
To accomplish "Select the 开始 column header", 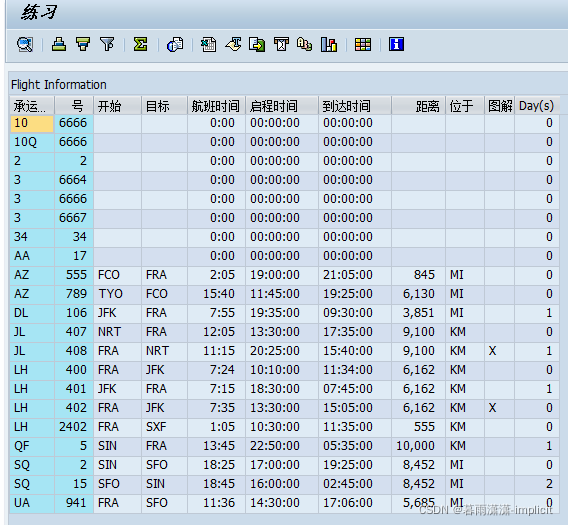I will tap(117, 106).
